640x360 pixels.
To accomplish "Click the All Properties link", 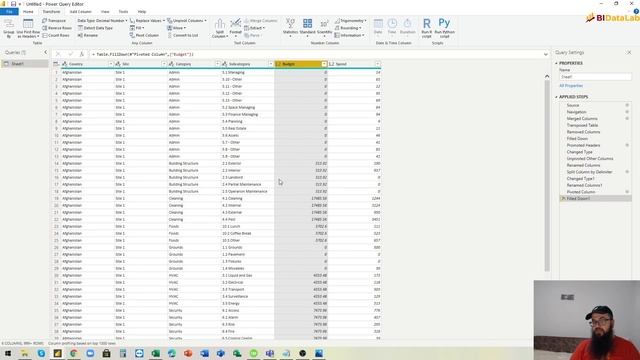I will point(571,86).
